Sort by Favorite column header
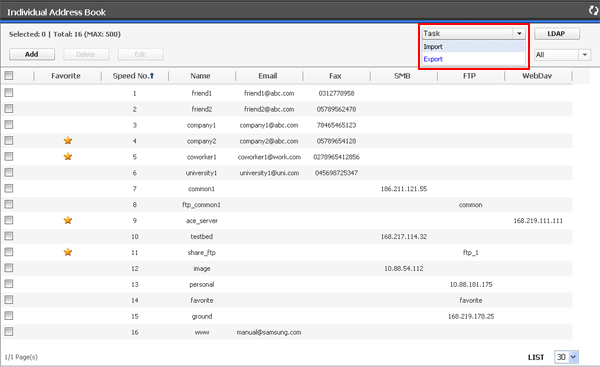This screenshot has height=367, width=600. pyautogui.click(x=66, y=76)
